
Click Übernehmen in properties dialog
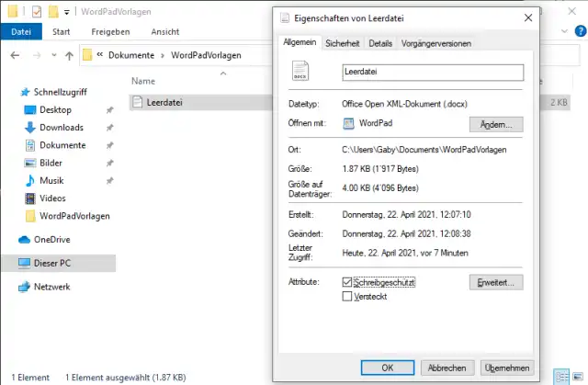tap(507, 368)
